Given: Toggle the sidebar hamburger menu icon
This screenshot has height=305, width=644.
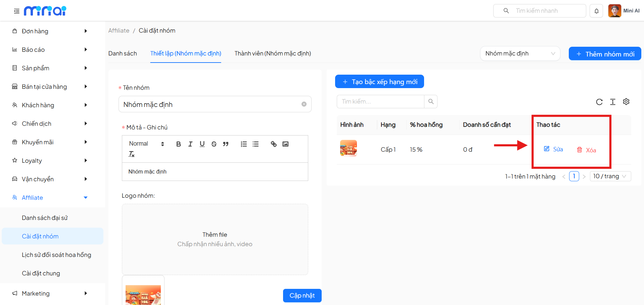Looking at the screenshot, I should pos(16,11).
